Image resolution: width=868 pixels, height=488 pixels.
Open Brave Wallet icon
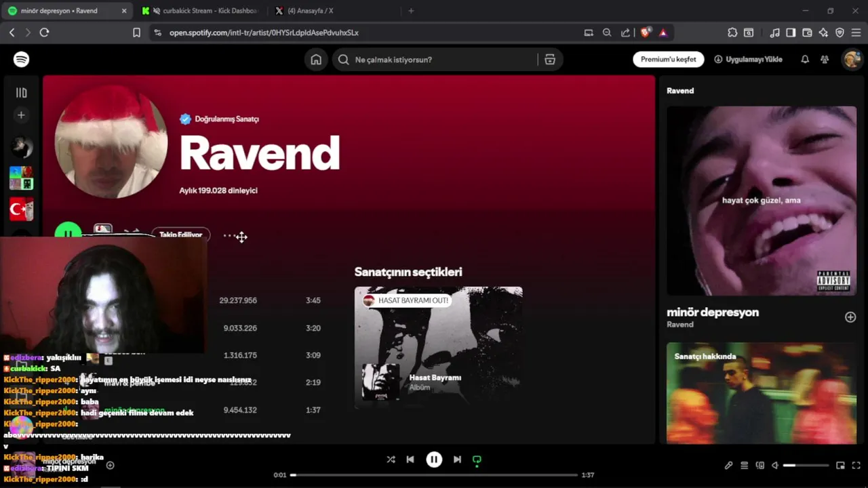807,33
